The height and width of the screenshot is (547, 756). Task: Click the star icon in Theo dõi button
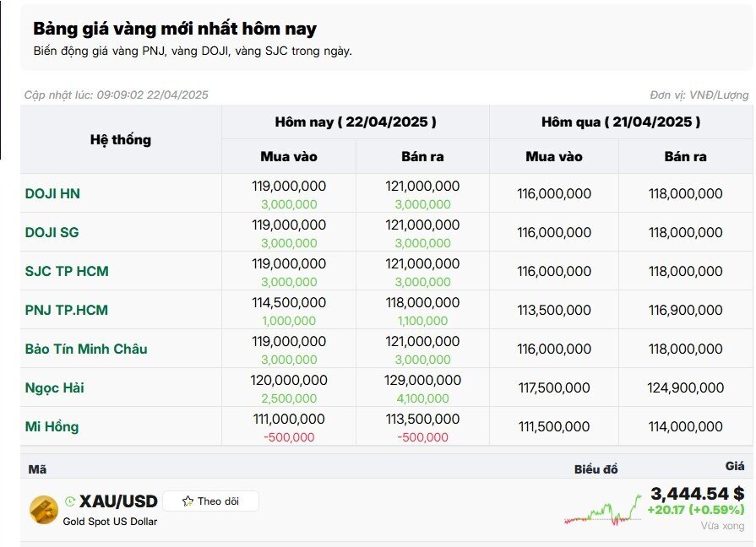[x=188, y=501]
